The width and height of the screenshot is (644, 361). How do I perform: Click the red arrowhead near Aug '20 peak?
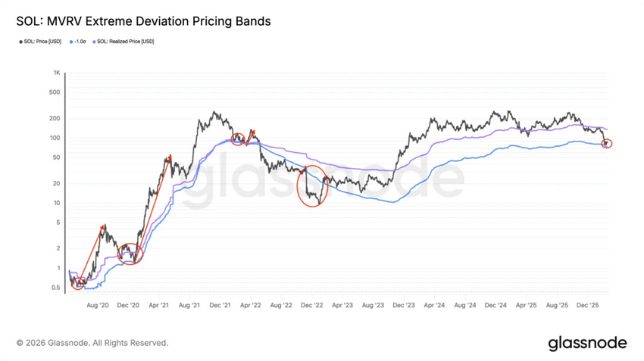[102, 227]
